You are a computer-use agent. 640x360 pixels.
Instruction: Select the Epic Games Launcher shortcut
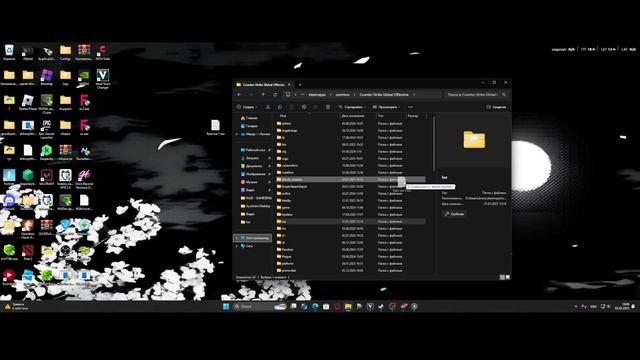point(47,129)
